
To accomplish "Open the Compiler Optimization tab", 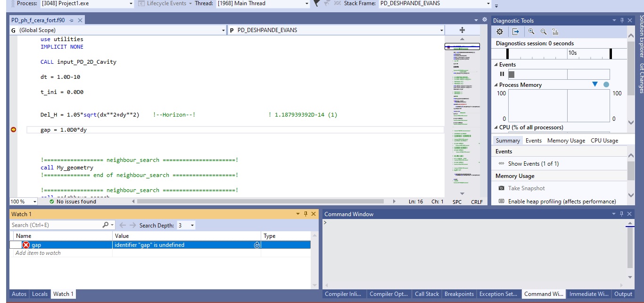I will (x=388, y=294).
